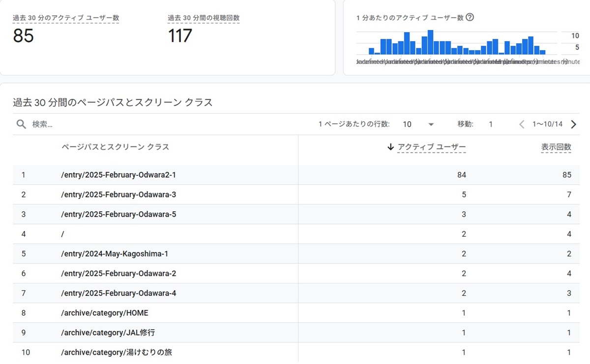Click the 移動 page number field
This screenshot has width=590, height=364.
point(491,124)
